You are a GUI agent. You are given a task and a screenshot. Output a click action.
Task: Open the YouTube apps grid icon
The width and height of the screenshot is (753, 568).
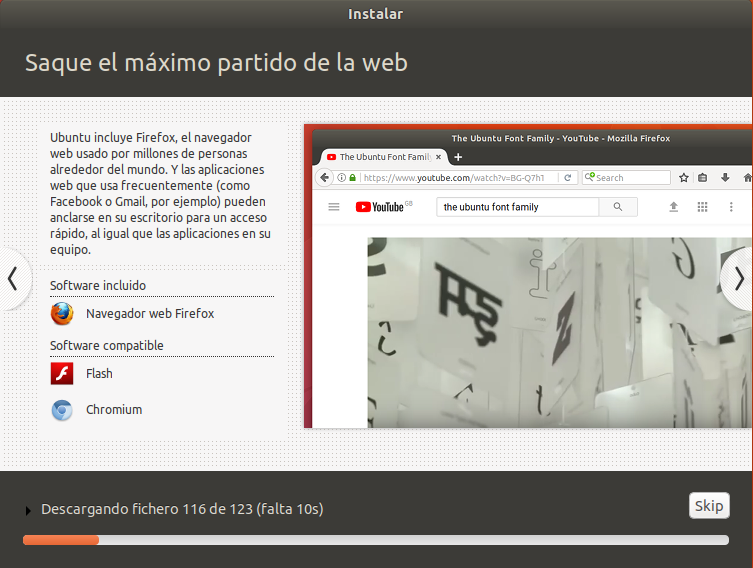[703, 207]
